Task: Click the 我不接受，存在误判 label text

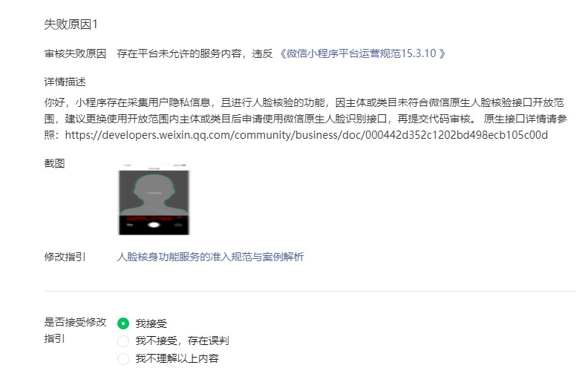Action: (x=182, y=341)
